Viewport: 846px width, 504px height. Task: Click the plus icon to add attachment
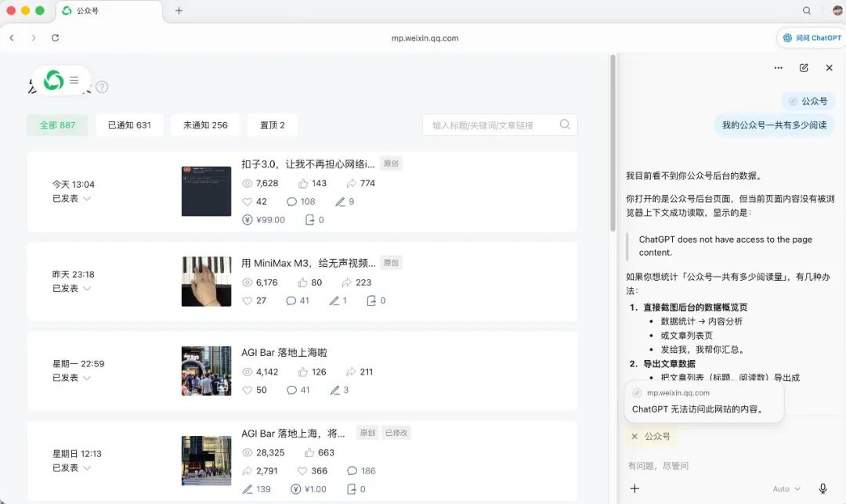[635, 488]
